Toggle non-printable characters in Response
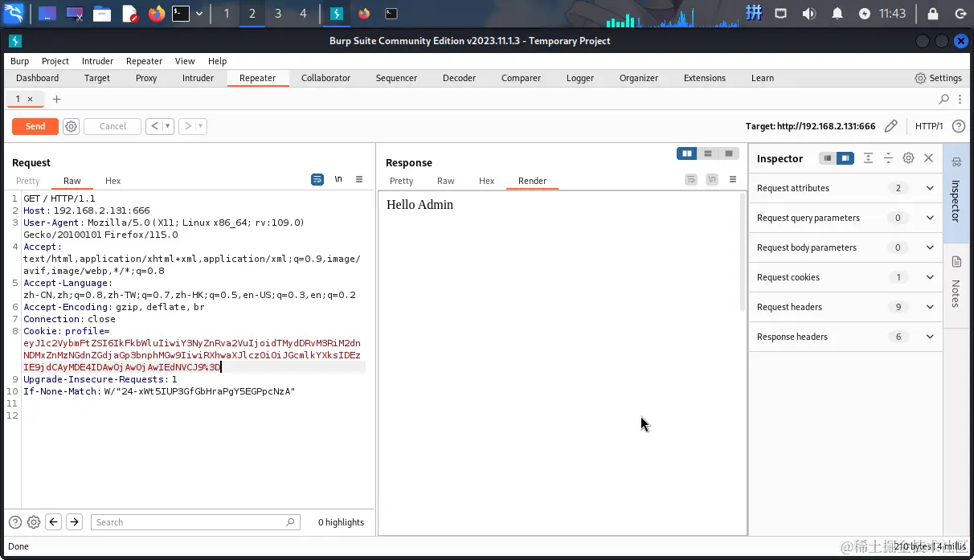The height and width of the screenshot is (560, 974). click(x=712, y=179)
